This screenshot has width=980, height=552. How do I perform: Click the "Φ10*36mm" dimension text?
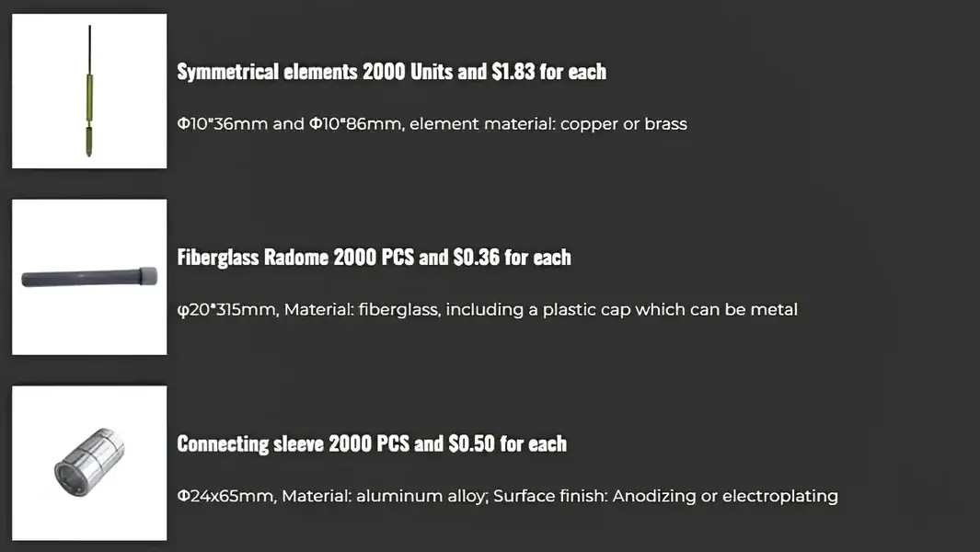(x=222, y=123)
